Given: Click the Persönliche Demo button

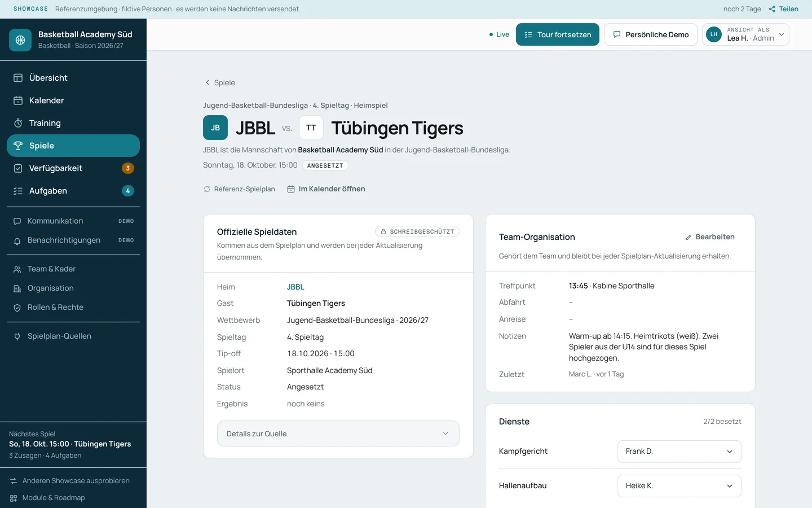Looking at the screenshot, I should pyautogui.click(x=651, y=34).
